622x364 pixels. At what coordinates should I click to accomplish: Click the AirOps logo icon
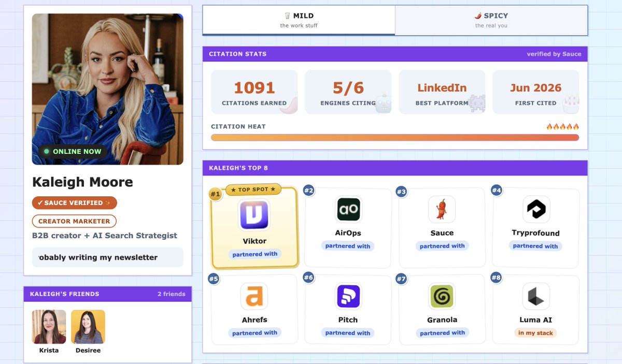348,210
